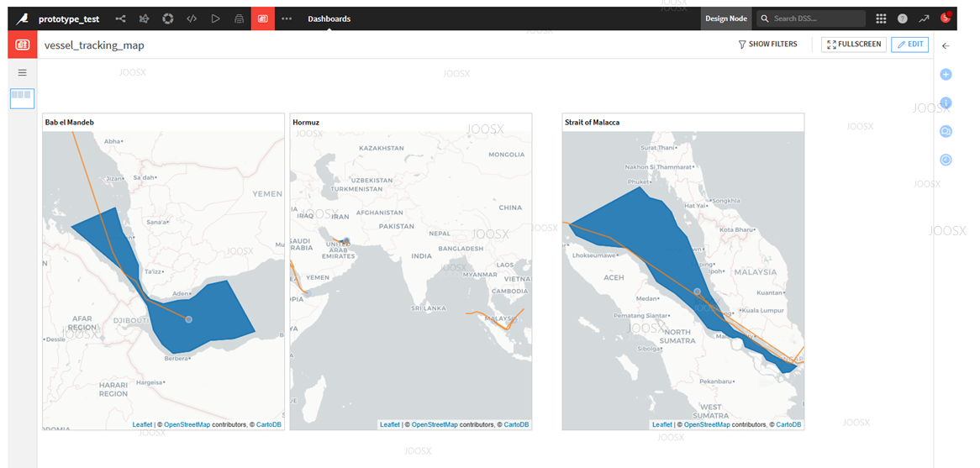Click the red dashboards icon in top bar
This screenshot has height=468, width=980.
[262, 18]
